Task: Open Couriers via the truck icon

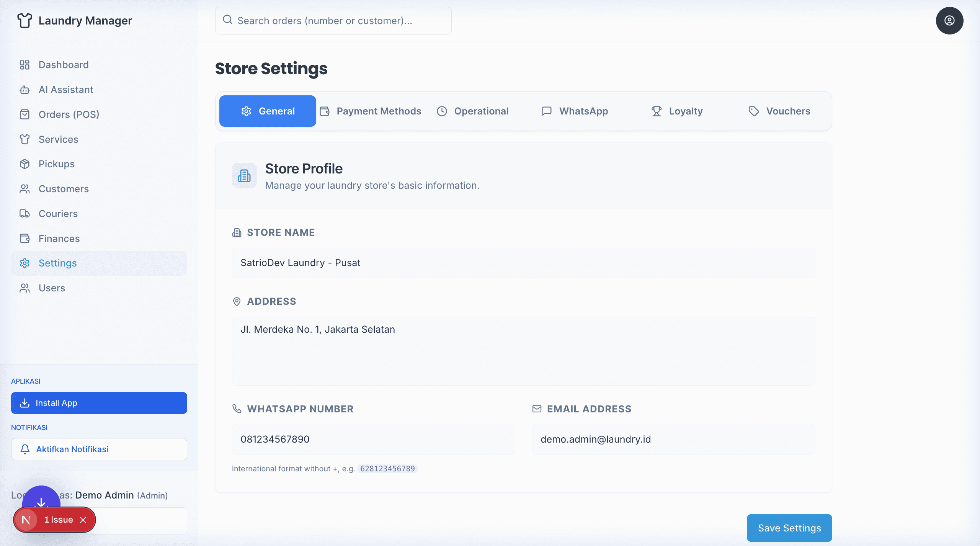Action: pos(25,214)
